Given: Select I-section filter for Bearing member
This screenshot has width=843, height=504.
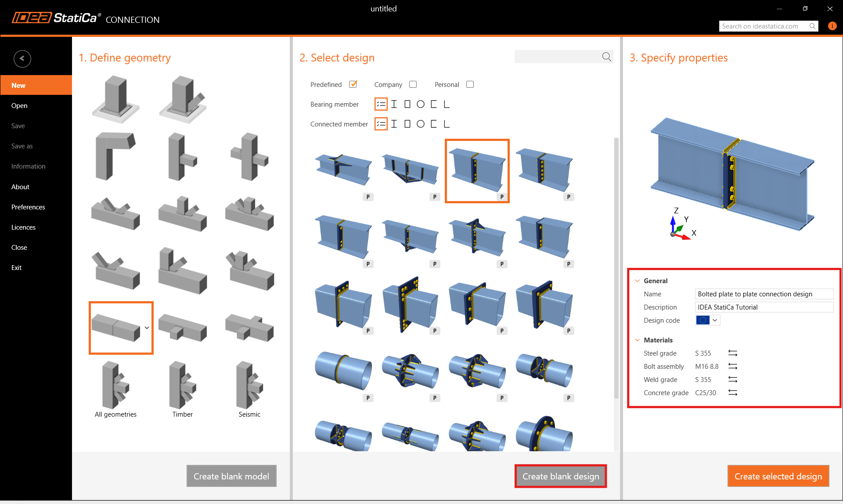Looking at the screenshot, I should [394, 104].
